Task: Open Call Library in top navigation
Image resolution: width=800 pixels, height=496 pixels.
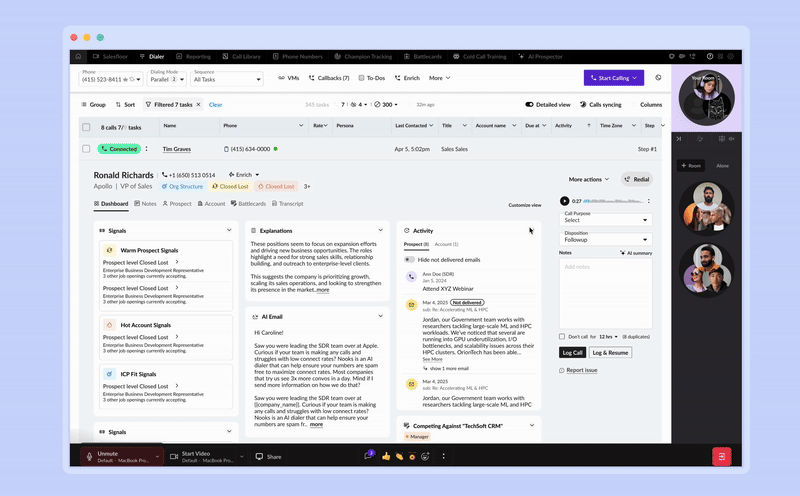Action: tap(242, 57)
